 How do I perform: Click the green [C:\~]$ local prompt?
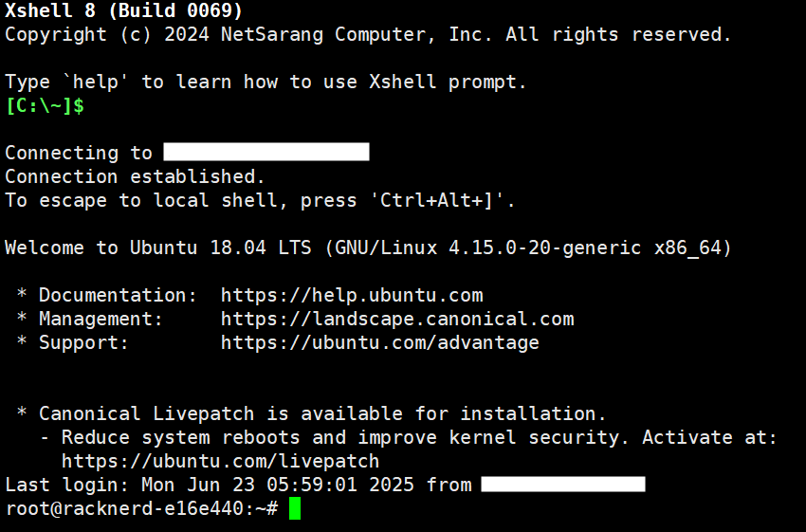tap(45, 105)
